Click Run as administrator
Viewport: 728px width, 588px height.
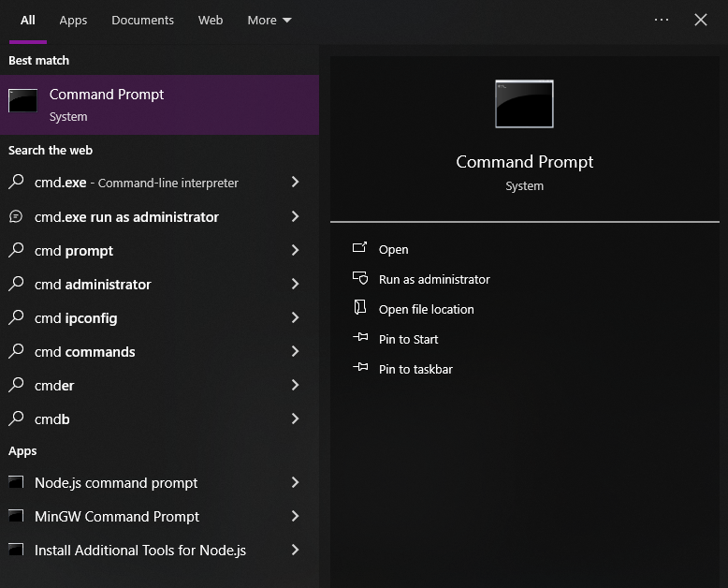pyautogui.click(x=434, y=280)
